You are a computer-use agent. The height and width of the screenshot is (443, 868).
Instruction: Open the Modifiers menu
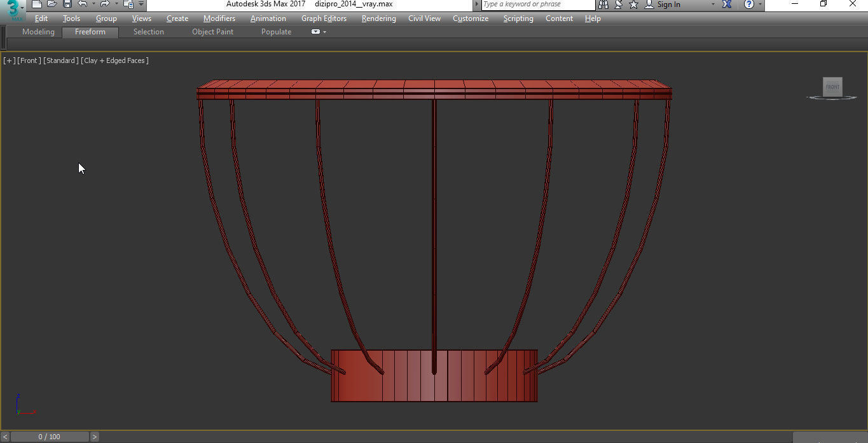pyautogui.click(x=219, y=18)
